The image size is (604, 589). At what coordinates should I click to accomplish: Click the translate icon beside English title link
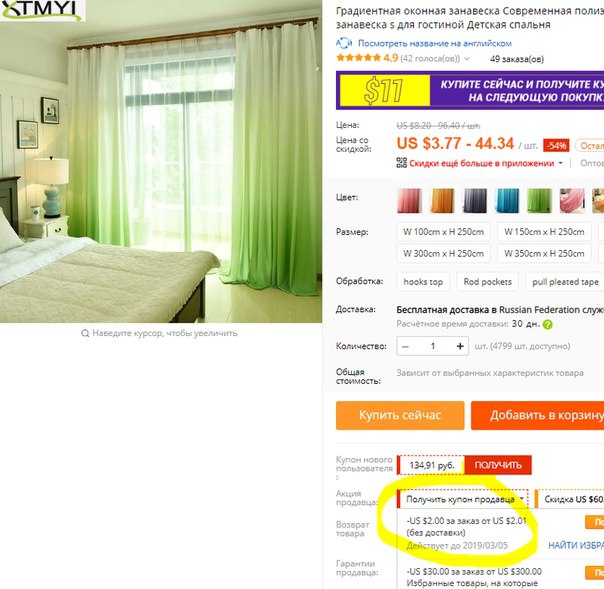tap(344, 43)
